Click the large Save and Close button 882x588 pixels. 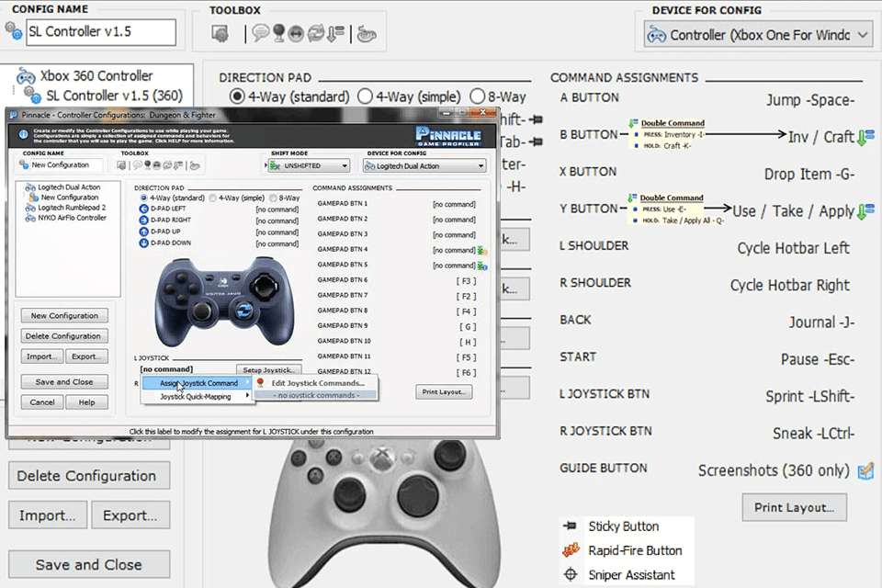tap(89, 564)
